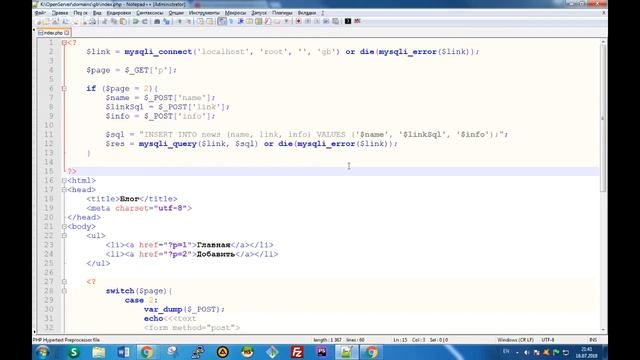Open the AIMP player taskbar icon
This screenshot has width=640, height=360.
point(222,352)
